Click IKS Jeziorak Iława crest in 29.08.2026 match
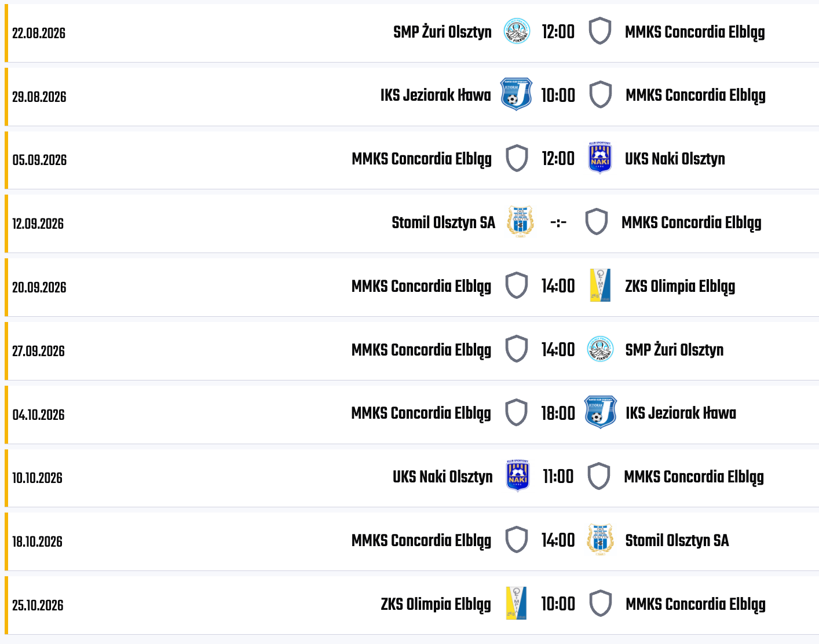 click(516, 94)
